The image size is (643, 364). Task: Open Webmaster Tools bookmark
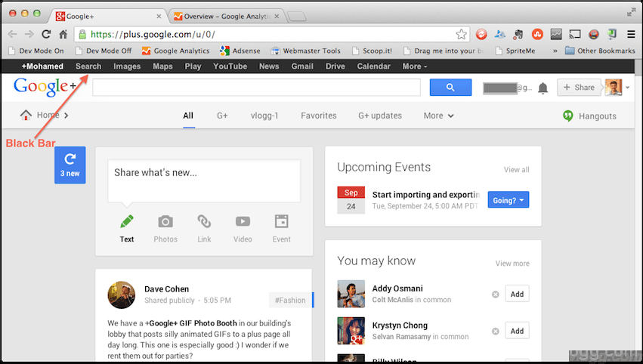[306, 51]
